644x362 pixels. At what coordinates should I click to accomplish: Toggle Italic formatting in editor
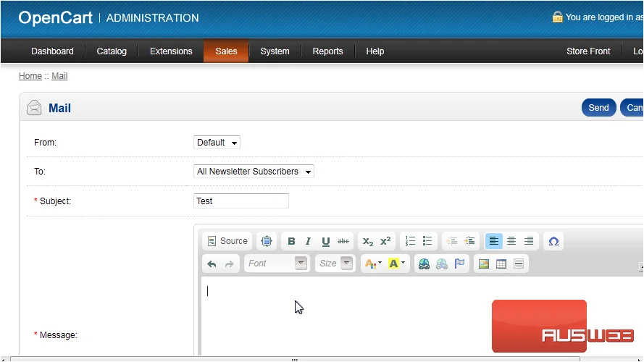[x=308, y=241]
